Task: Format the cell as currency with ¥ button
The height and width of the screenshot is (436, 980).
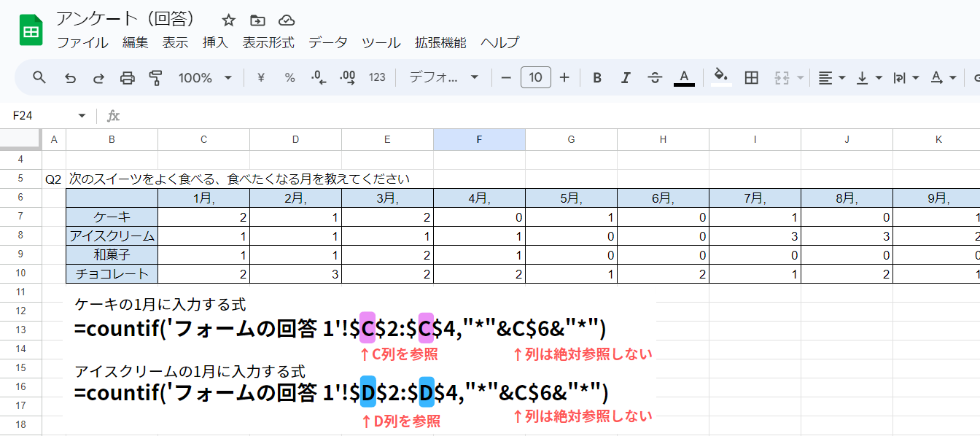Action: click(x=260, y=77)
